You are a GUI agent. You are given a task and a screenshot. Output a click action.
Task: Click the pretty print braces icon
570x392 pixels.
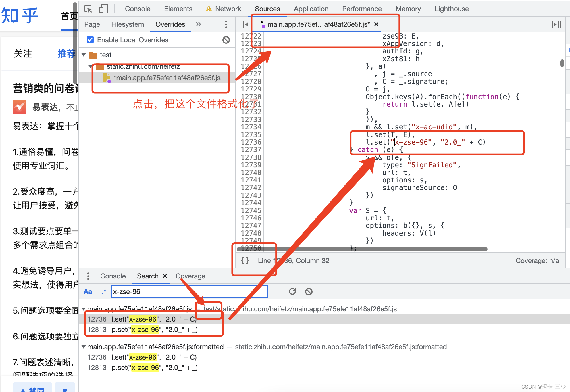(245, 260)
